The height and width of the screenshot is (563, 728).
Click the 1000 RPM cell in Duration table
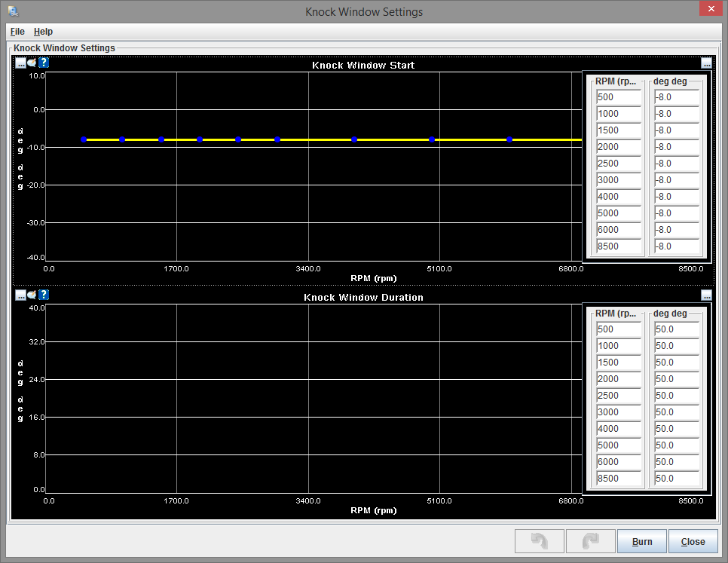618,346
